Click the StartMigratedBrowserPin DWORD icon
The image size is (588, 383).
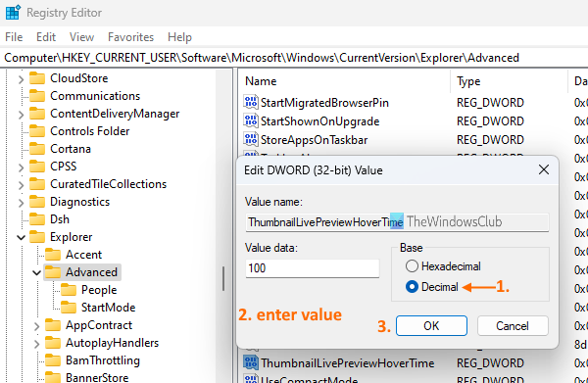[x=251, y=102]
